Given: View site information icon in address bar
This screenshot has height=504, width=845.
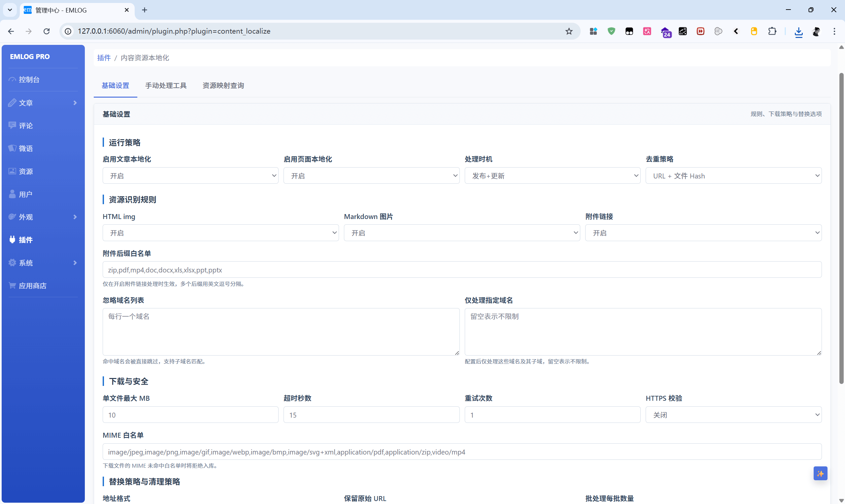Looking at the screenshot, I should 68,31.
